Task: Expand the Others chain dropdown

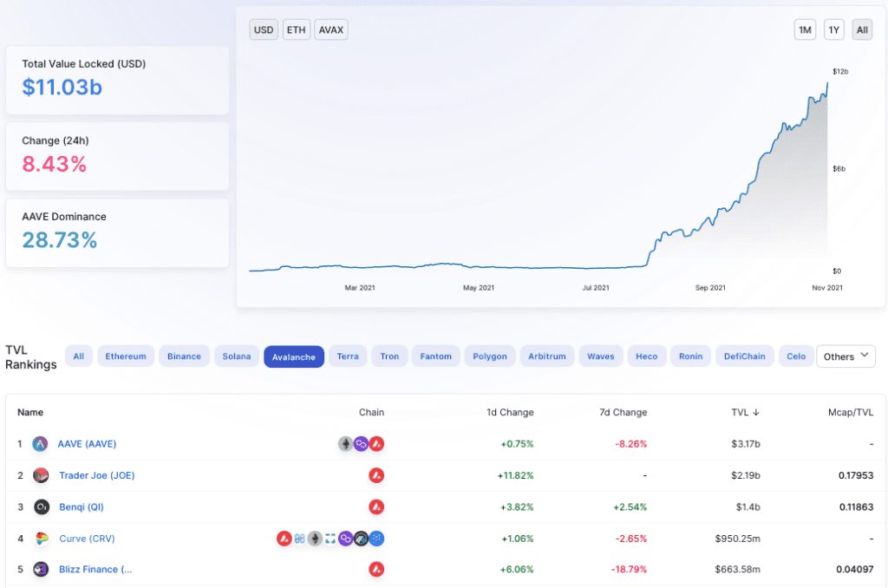Action: tap(846, 356)
